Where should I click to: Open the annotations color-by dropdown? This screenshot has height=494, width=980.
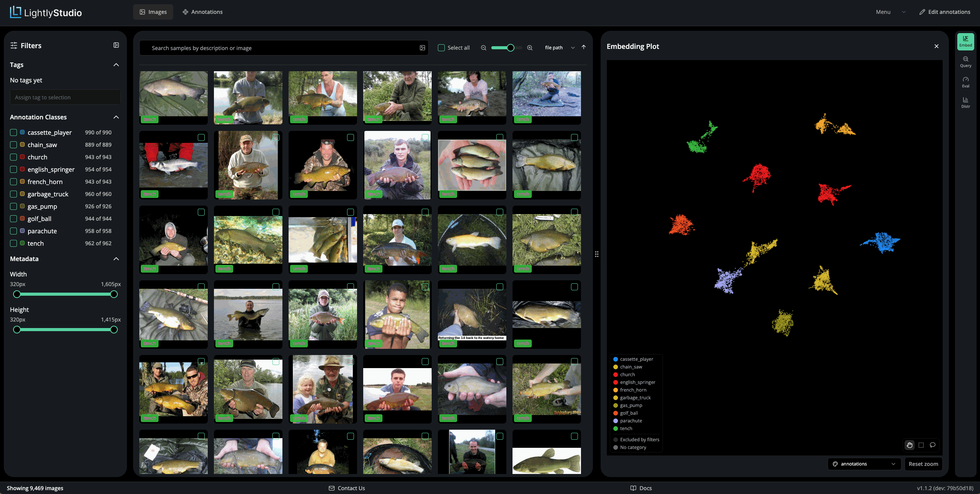click(864, 464)
